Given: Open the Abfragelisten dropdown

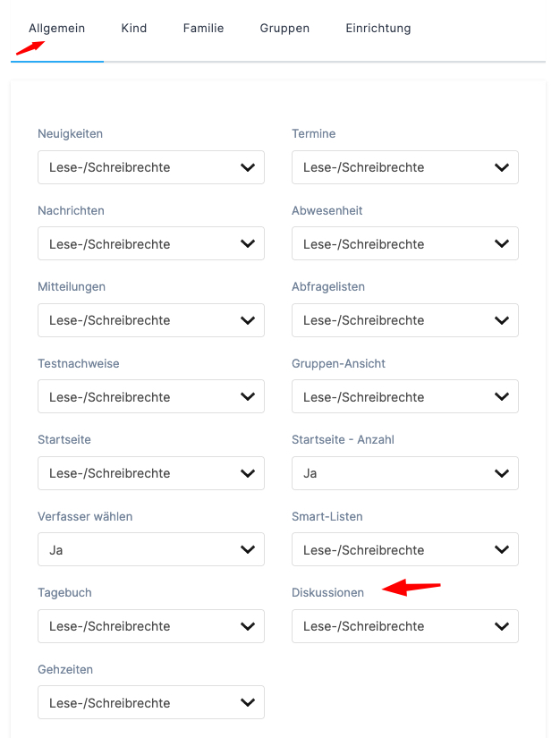Looking at the screenshot, I should (x=405, y=320).
